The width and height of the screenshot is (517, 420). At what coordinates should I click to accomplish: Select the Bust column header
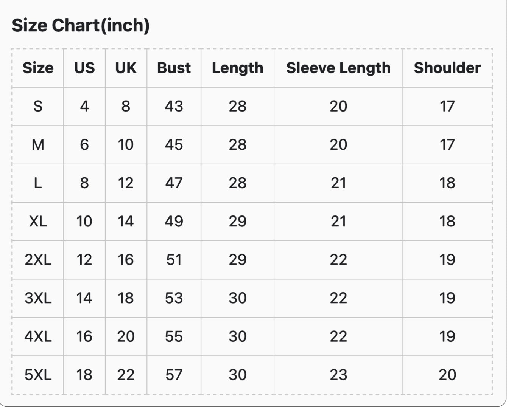coord(174,68)
